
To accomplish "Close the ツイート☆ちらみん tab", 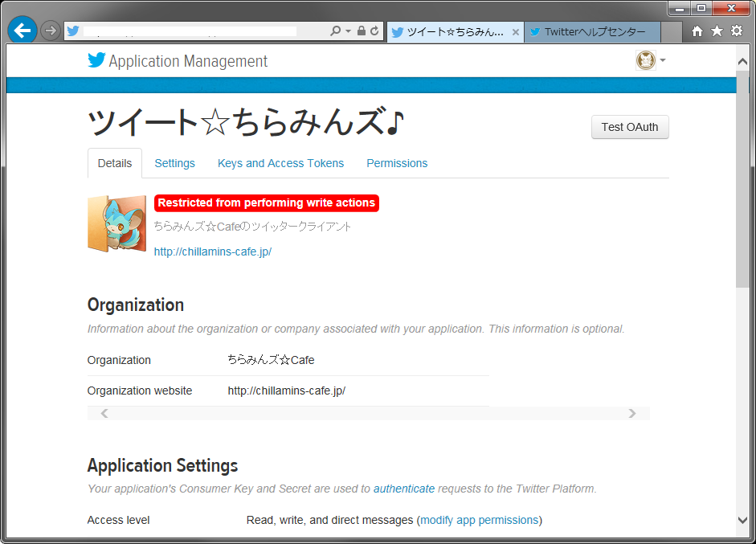I will click(x=516, y=32).
